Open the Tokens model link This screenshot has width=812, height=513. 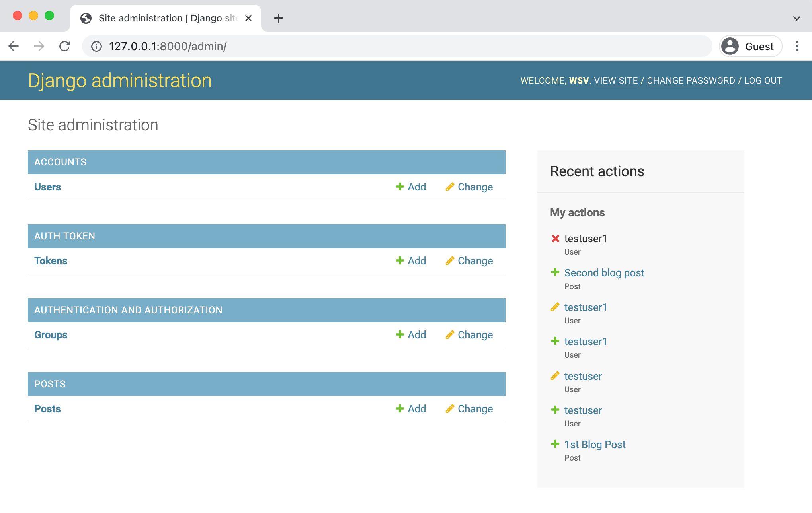point(51,261)
